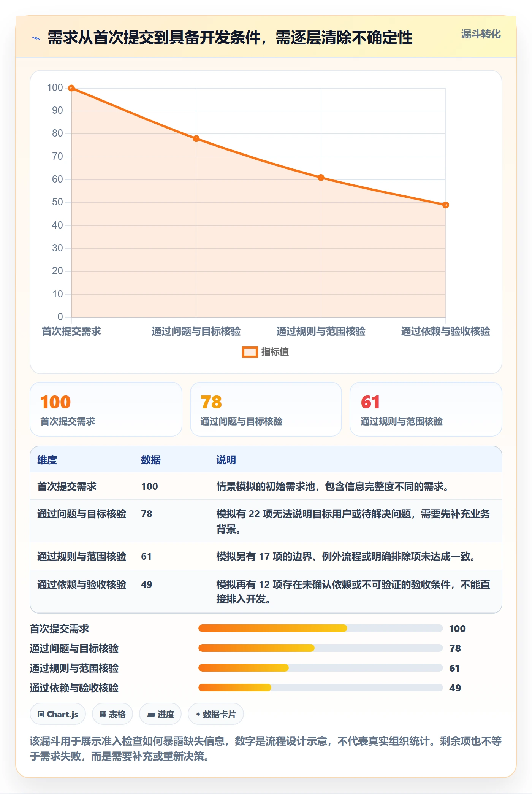Click the x-axis label 首次提交需求
This screenshot has height=794, width=532.
click(x=71, y=331)
